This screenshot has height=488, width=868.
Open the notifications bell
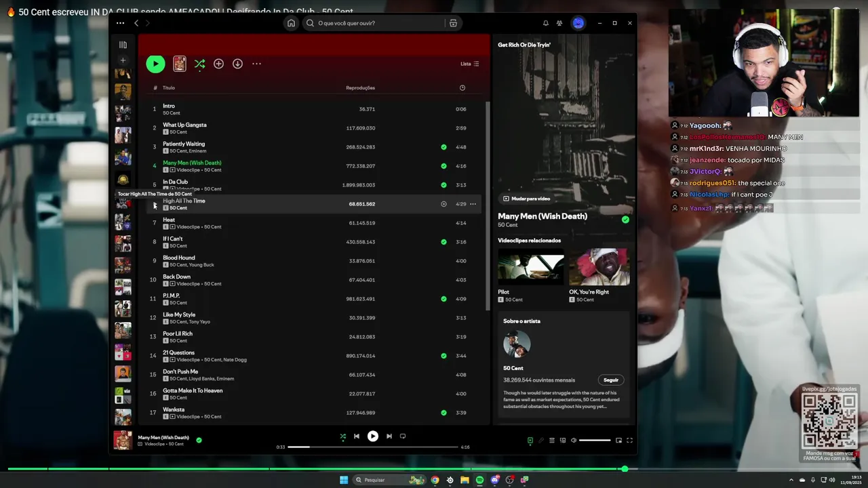545,23
